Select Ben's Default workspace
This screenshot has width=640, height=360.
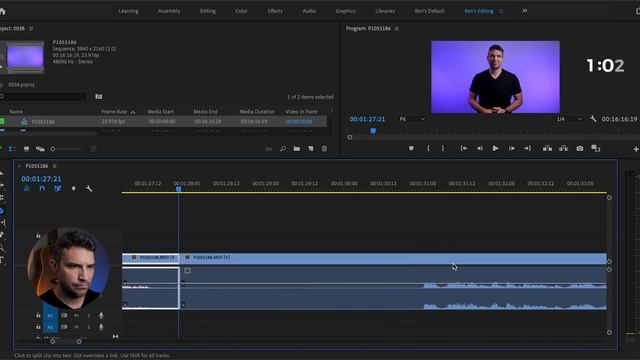429,11
